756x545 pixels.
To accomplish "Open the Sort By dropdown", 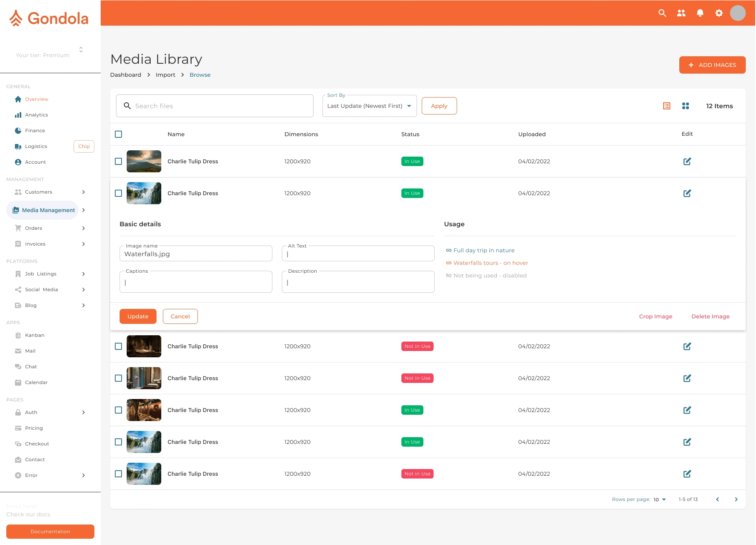I will point(369,106).
